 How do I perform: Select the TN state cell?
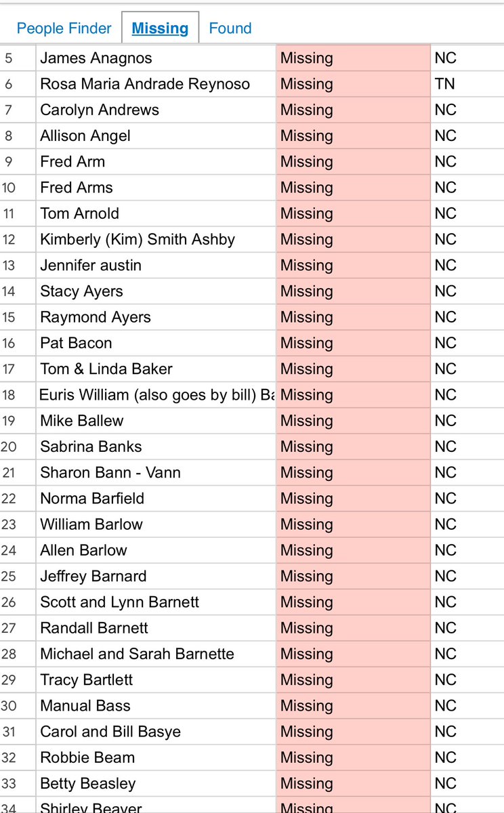pos(445,84)
